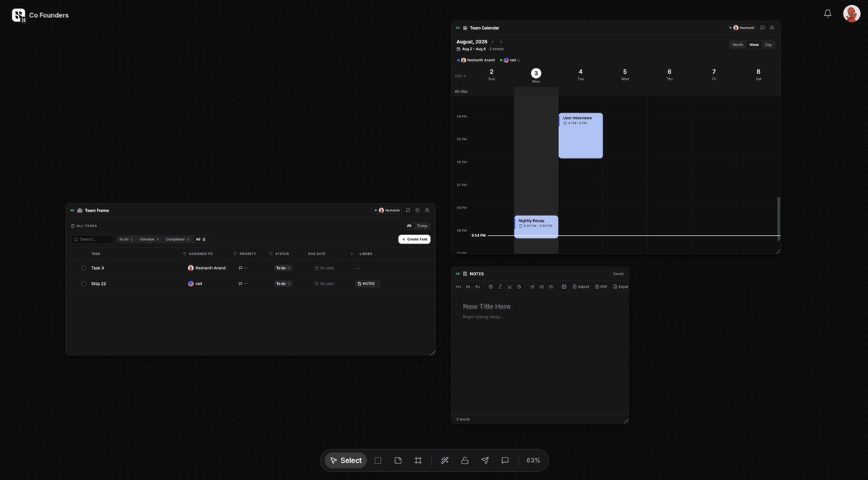Screen dimensions: 868x480
Task: Click the Select tool button
Action: point(346,460)
